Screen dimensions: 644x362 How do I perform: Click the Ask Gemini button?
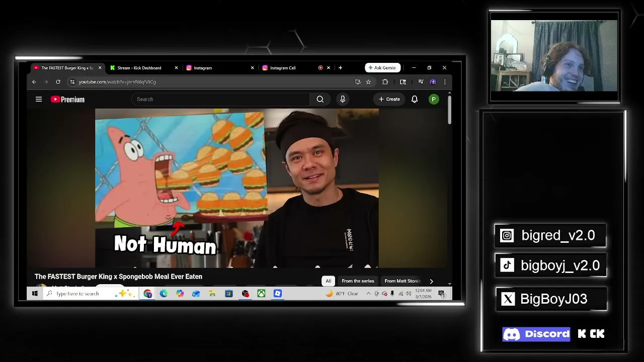click(383, 68)
